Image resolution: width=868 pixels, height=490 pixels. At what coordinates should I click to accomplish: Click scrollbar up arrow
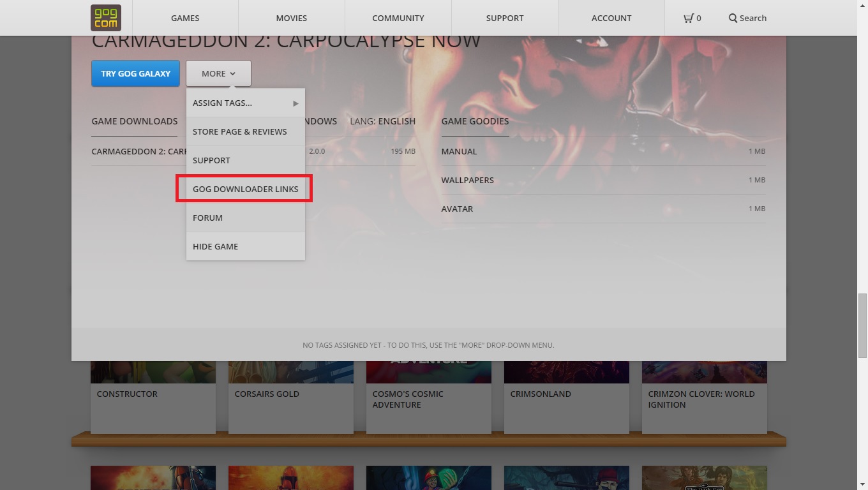tap(862, 5)
